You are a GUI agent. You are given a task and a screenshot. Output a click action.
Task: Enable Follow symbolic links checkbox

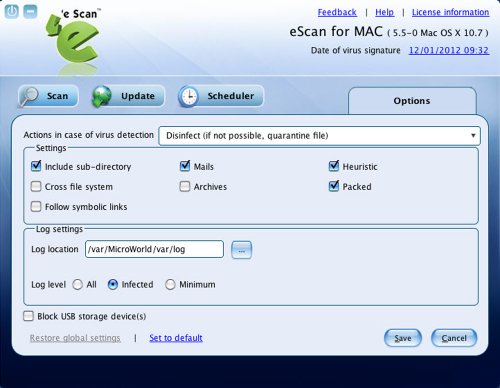pyautogui.click(x=36, y=206)
